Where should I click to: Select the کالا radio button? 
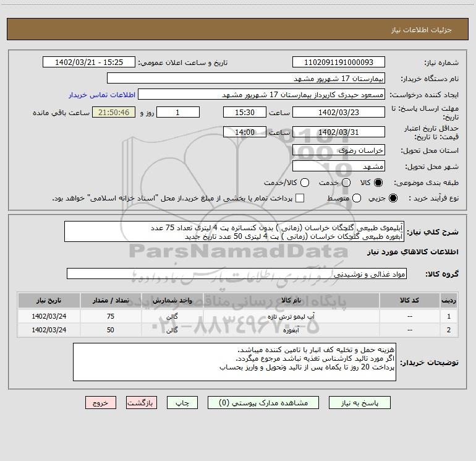pyautogui.click(x=378, y=183)
